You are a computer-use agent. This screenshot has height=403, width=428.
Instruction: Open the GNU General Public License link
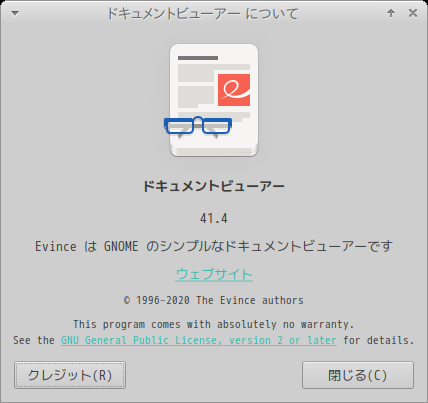click(x=199, y=340)
